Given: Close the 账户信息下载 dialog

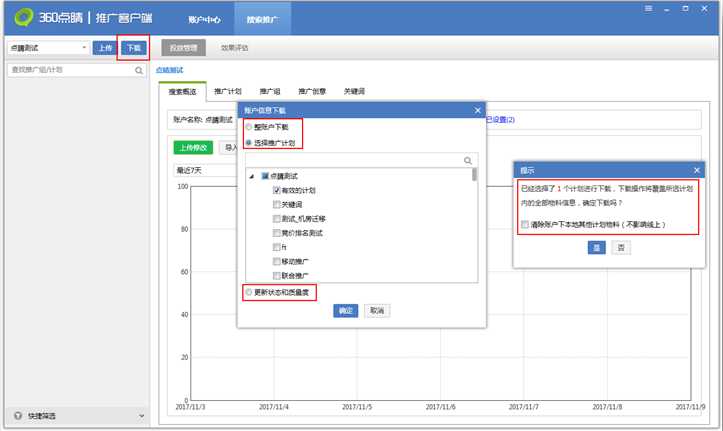Looking at the screenshot, I should pyautogui.click(x=477, y=110).
